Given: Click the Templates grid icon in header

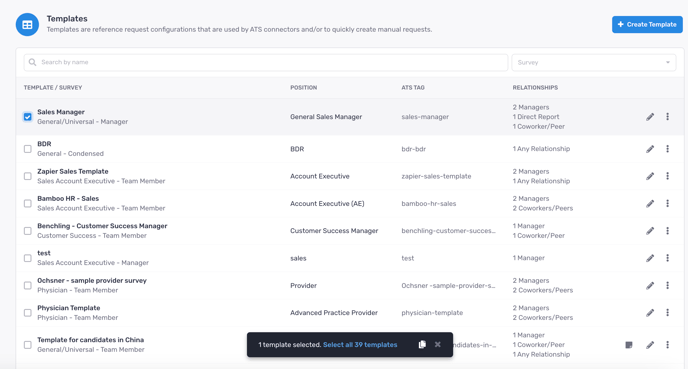Looking at the screenshot, I should 27,25.
